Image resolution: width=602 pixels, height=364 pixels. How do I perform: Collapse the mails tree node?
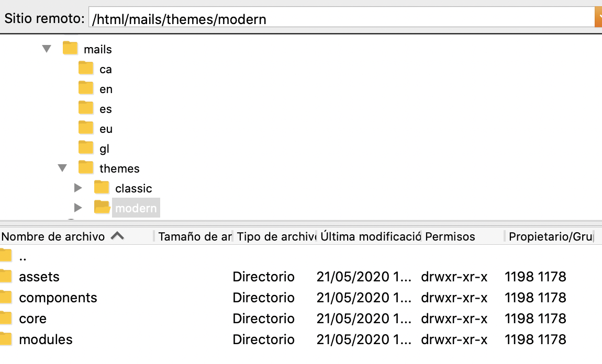[47, 49]
